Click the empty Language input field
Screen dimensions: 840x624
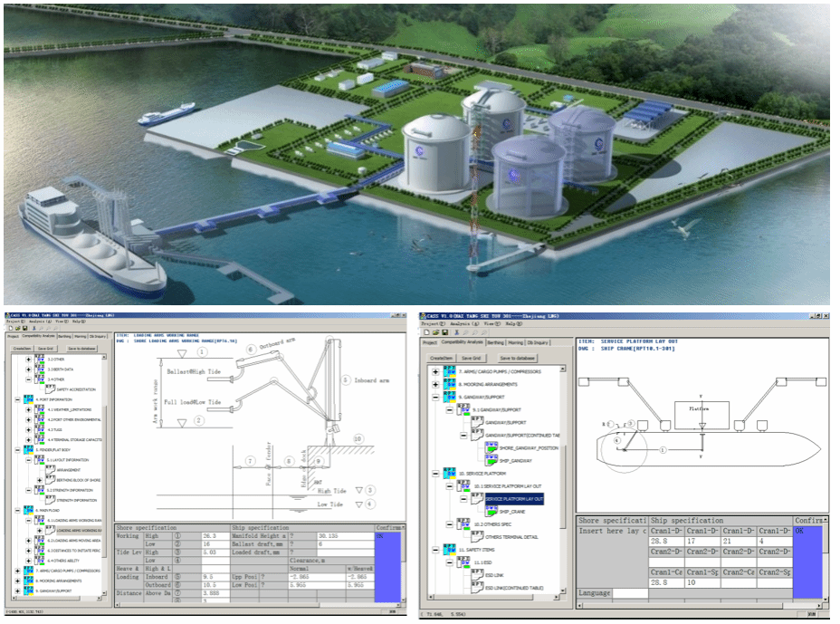tap(630, 593)
